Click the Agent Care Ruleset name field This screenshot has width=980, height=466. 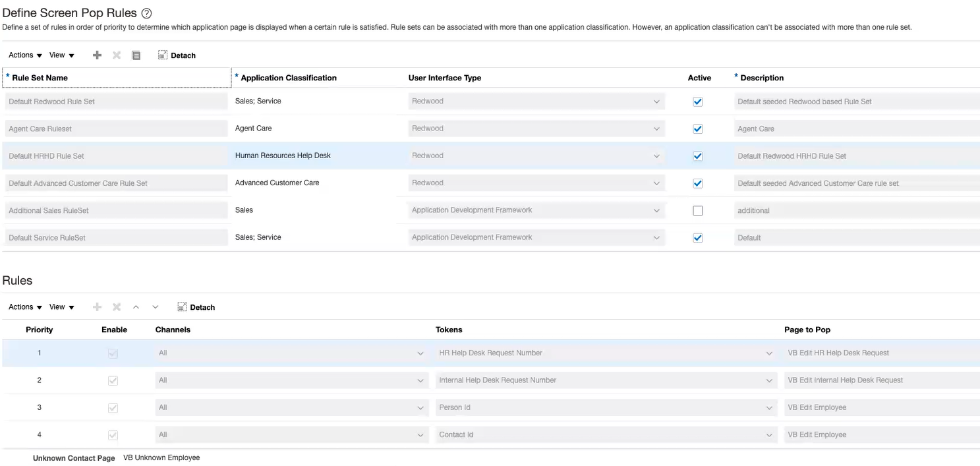pyautogui.click(x=116, y=129)
